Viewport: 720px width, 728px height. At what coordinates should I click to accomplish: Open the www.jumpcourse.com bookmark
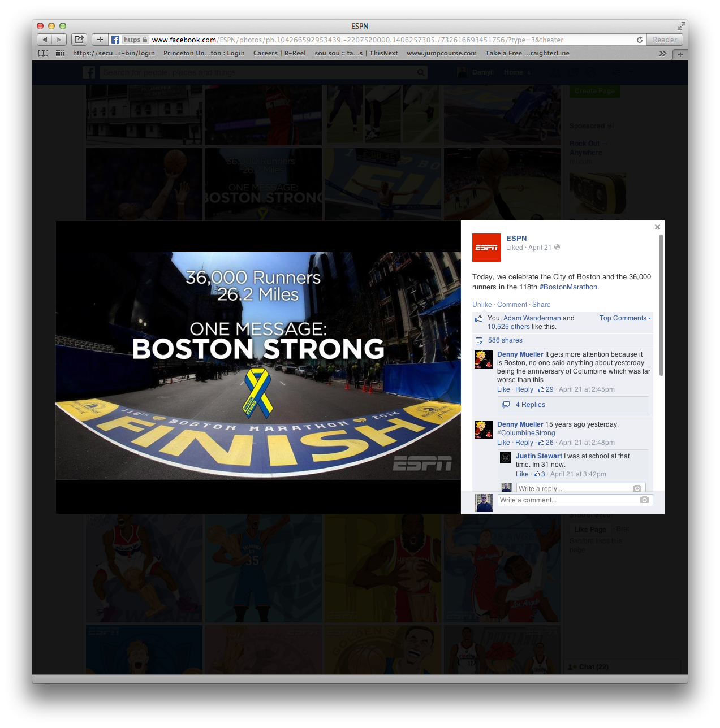(442, 53)
